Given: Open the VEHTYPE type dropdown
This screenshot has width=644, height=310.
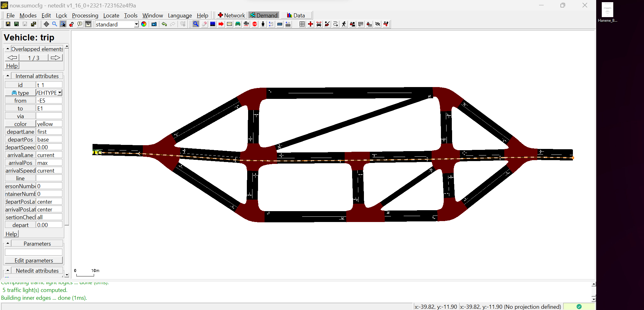Looking at the screenshot, I should pos(60,92).
